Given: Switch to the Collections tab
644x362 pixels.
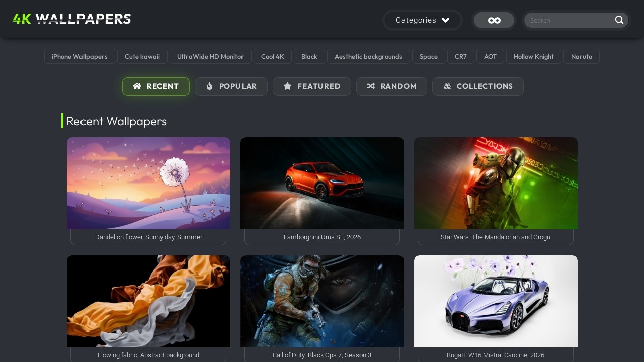Looking at the screenshot, I should coord(478,86).
